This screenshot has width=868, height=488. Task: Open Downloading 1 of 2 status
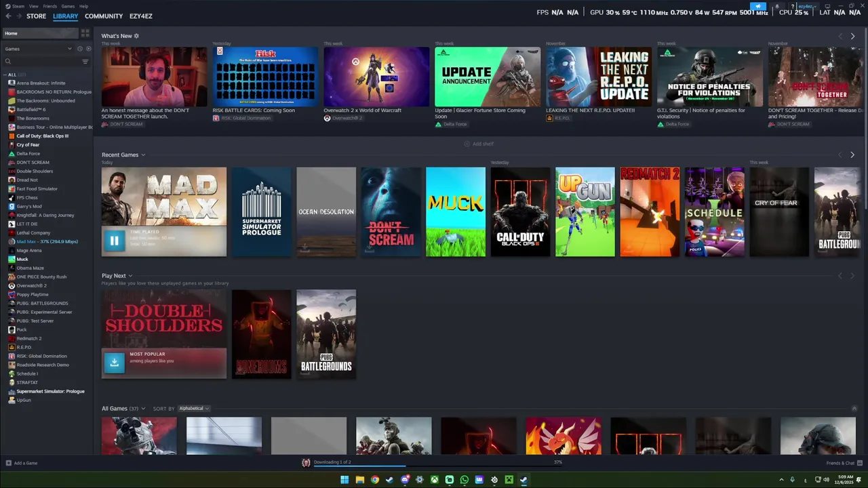[332, 462]
